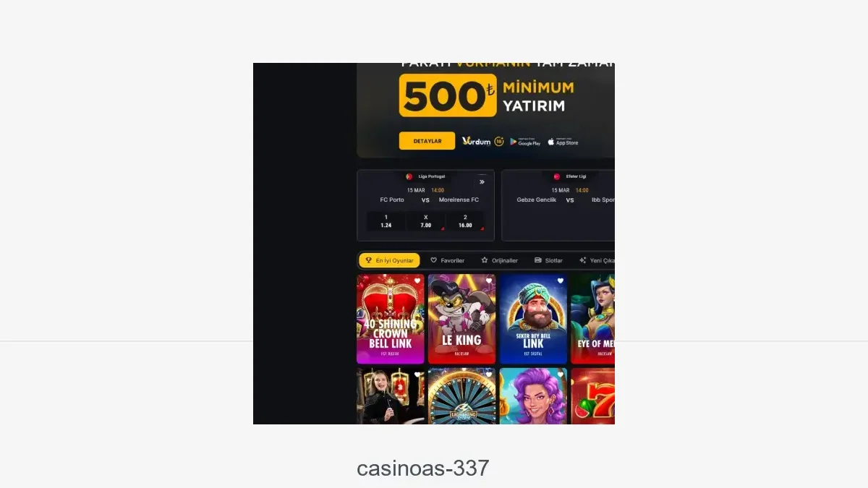Open the Google Play store badge
Viewport: 868px width, 488px height.
tap(525, 142)
